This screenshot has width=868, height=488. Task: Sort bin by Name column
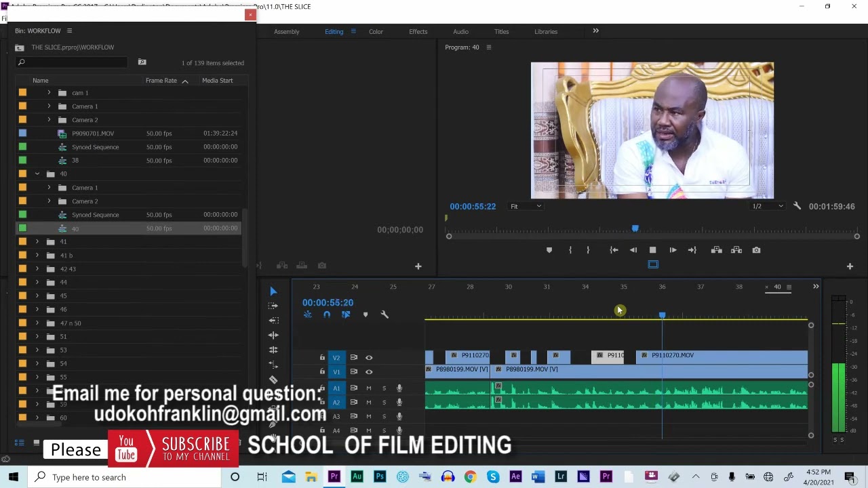[x=41, y=81]
